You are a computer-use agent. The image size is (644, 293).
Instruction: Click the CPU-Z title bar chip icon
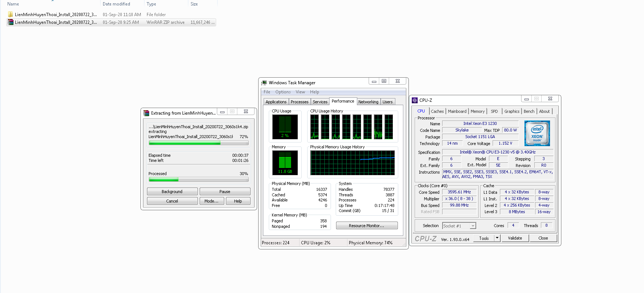415,100
